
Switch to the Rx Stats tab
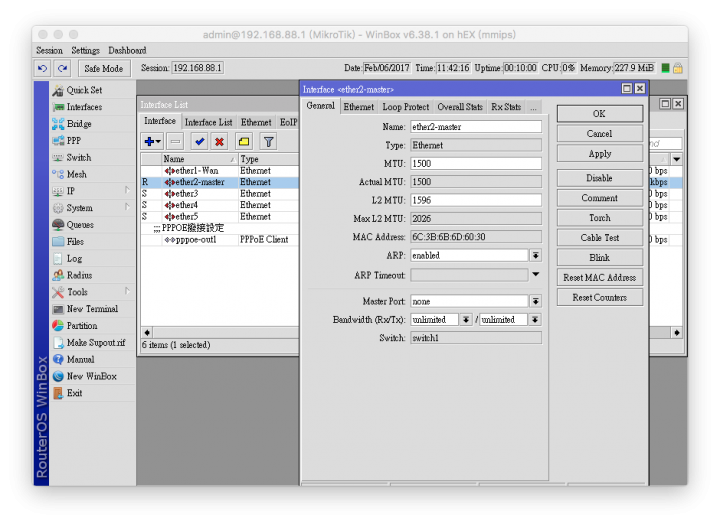(x=506, y=107)
